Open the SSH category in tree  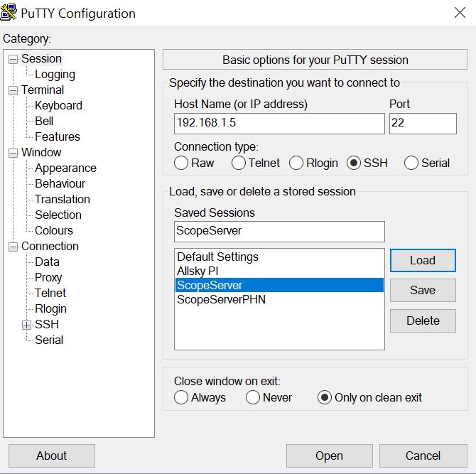click(47, 324)
